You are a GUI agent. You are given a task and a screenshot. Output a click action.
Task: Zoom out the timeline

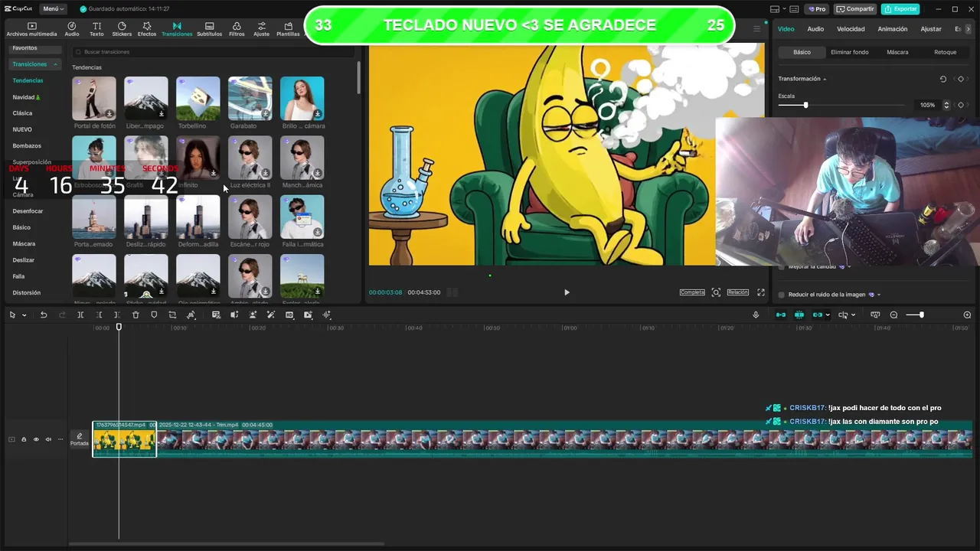(x=893, y=315)
